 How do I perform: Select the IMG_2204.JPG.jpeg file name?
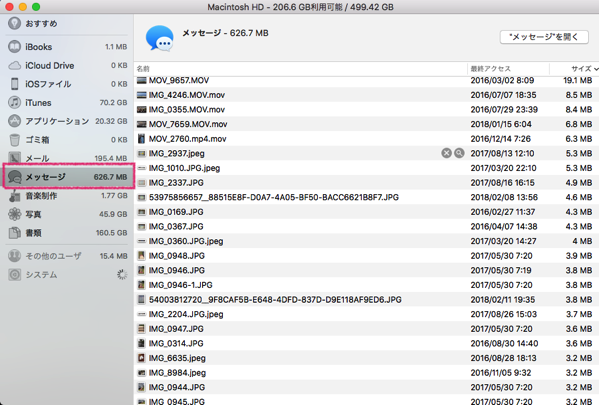coord(186,314)
